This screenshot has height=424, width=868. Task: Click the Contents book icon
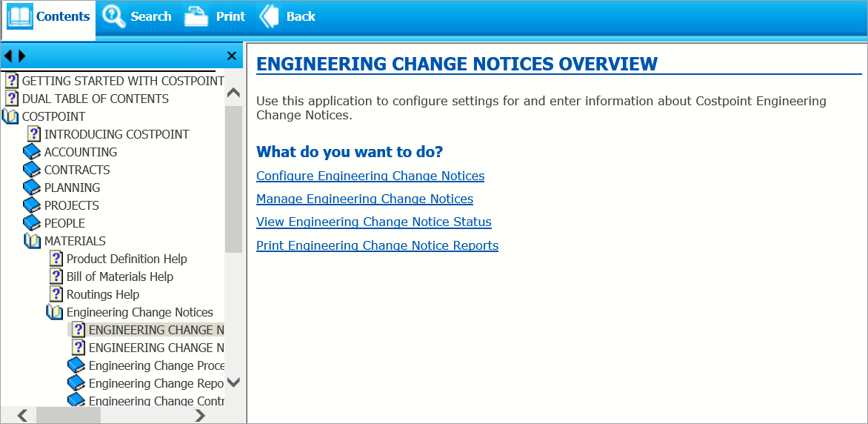pos(20,16)
